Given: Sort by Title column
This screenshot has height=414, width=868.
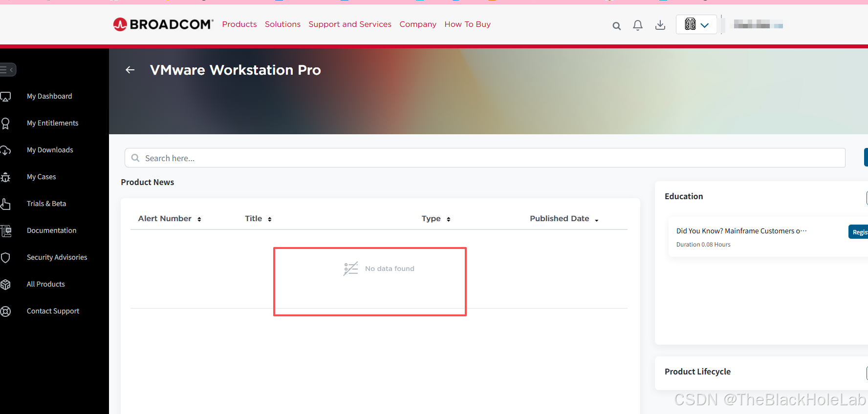Looking at the screenshot, I should point(258,219).
